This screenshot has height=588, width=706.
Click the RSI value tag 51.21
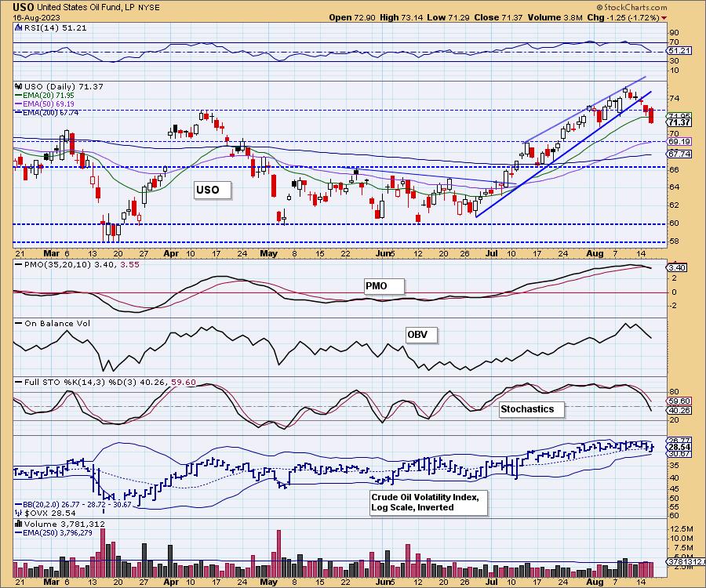[x=679, y=50]
